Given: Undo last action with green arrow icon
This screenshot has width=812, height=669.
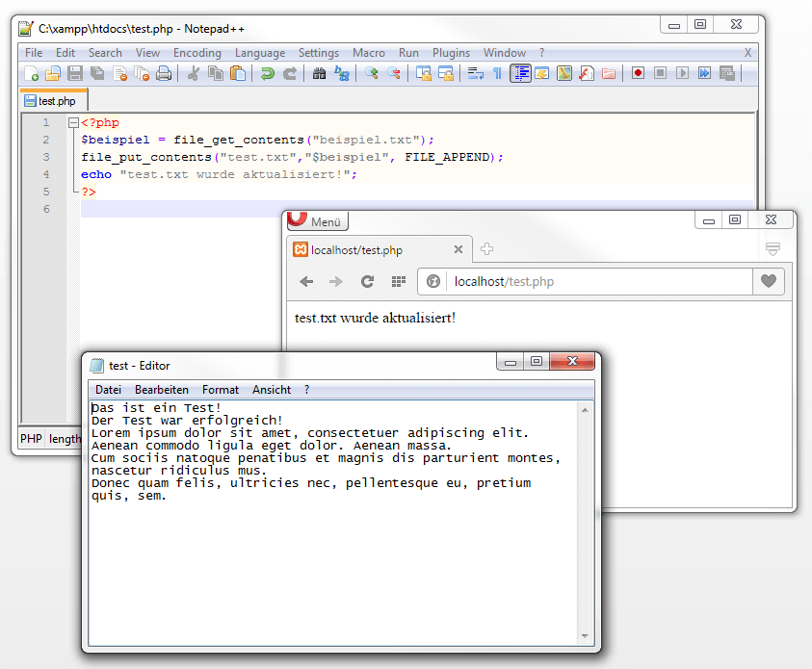Looking at the screenshot, I should click(267, 73).
